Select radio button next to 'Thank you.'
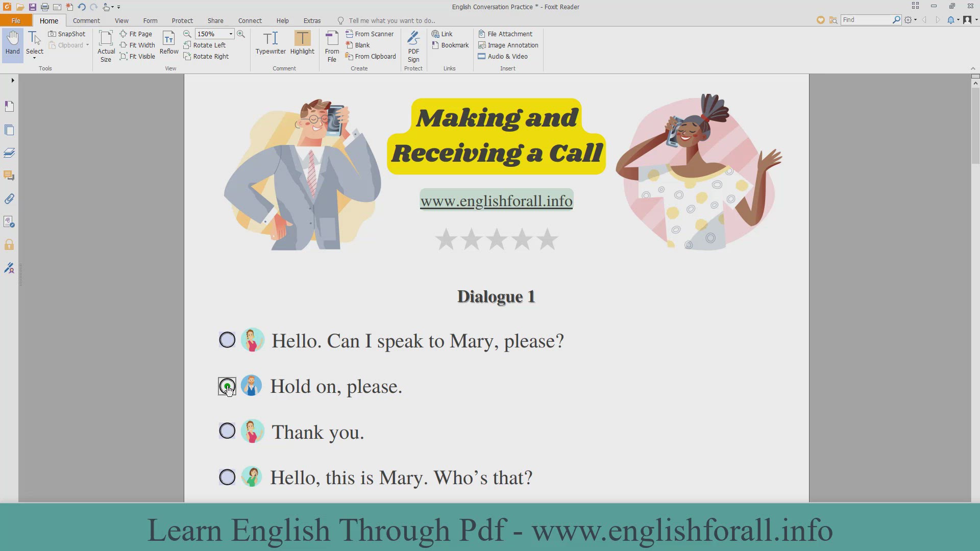The image size is (980, 551). 227,431
